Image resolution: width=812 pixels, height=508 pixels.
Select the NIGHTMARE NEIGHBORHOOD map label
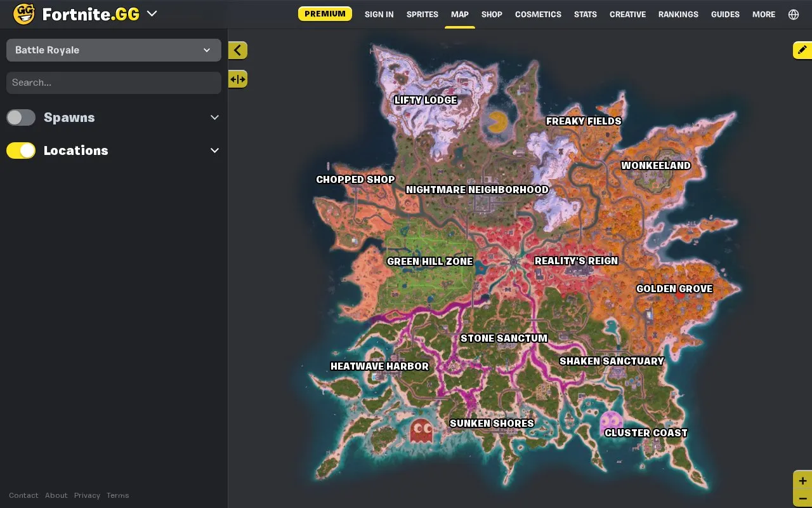point(477,189)
